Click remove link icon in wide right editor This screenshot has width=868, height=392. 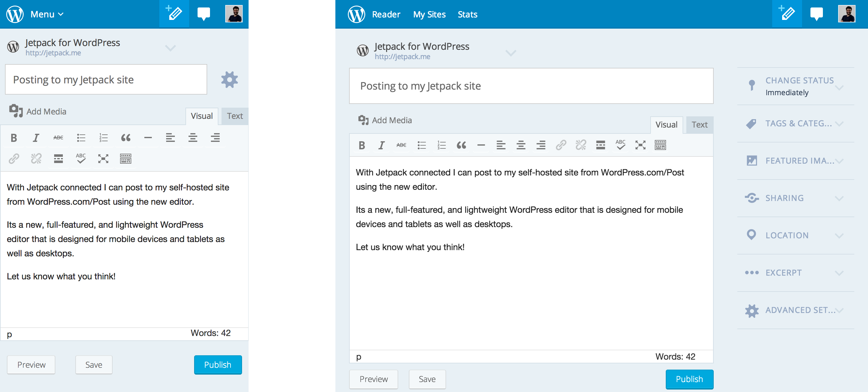[581, 145]
